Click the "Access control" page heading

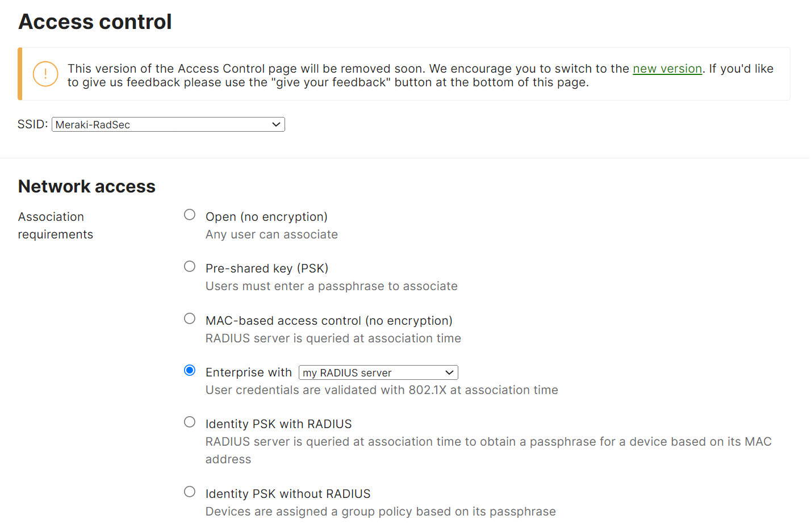coord(95,22)
